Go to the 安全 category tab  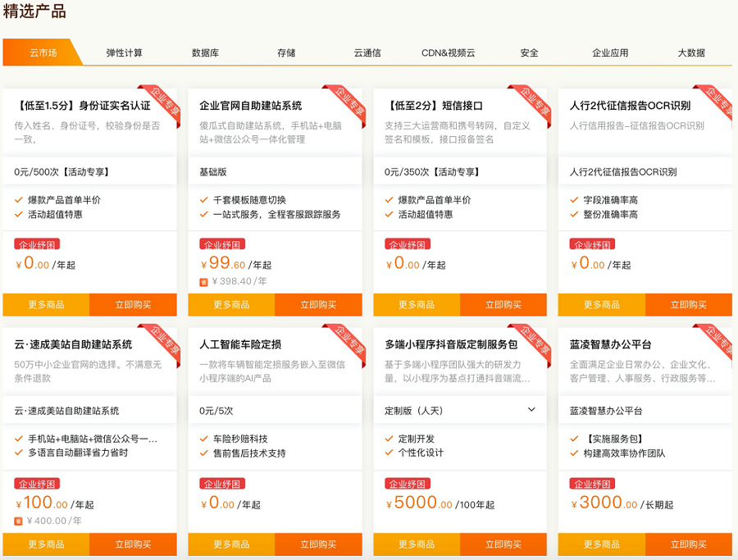[529, 52]
